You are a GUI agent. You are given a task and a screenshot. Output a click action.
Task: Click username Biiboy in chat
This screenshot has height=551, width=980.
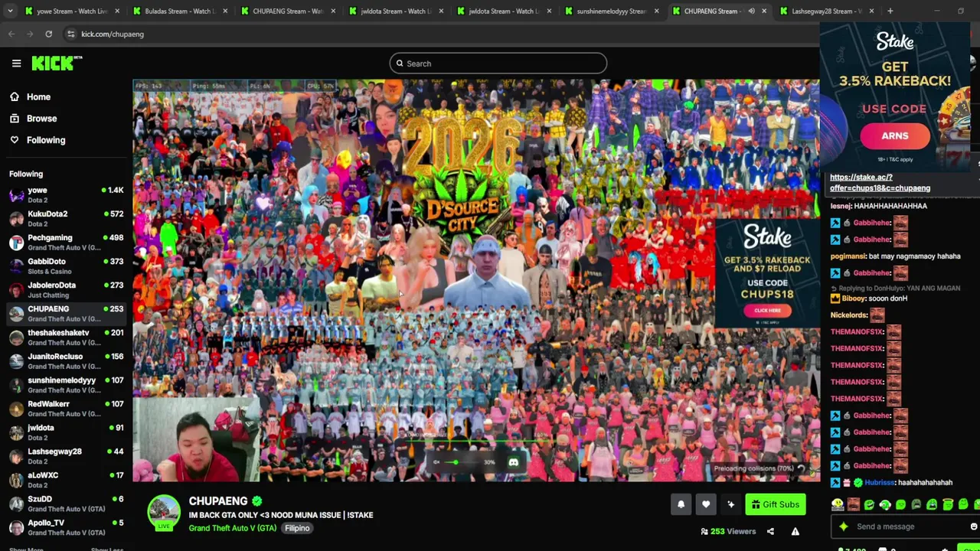tap(854, 298)
